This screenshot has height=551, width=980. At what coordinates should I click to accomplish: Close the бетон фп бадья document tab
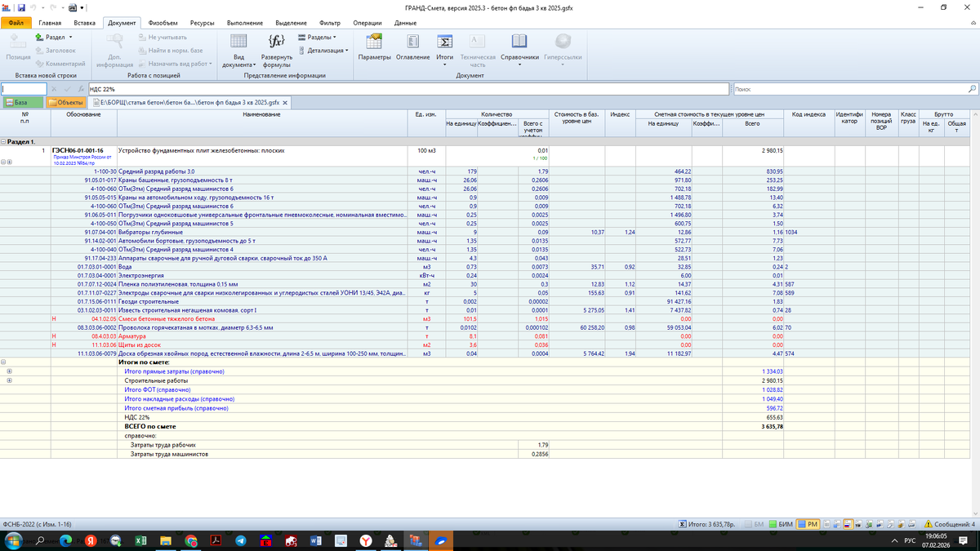coord(285,103)
